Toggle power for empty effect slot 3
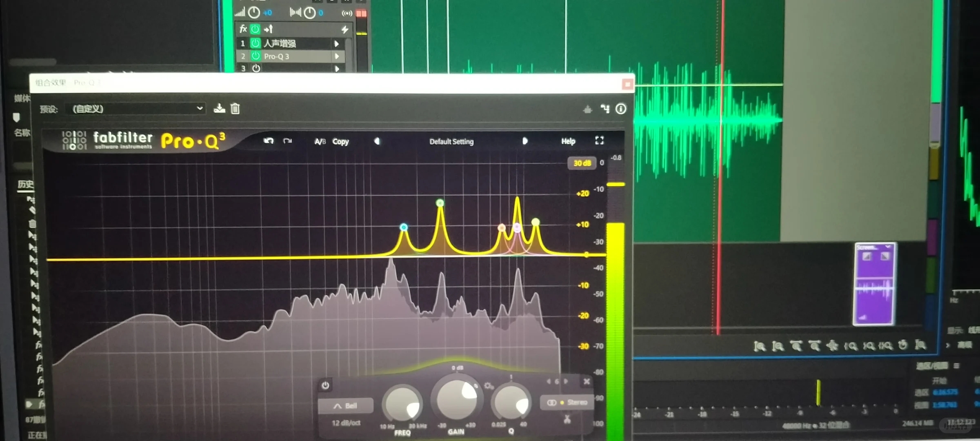This screenshot has height=441, width=980. click(256, 68)
